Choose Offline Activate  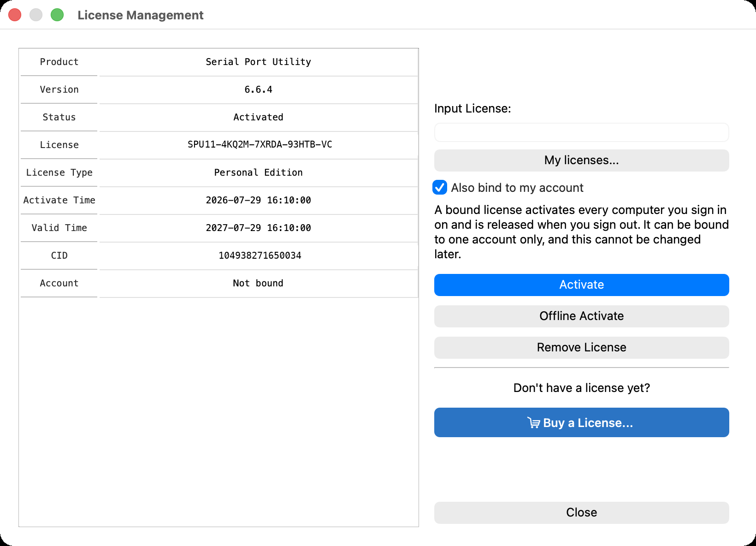(581, 316)
